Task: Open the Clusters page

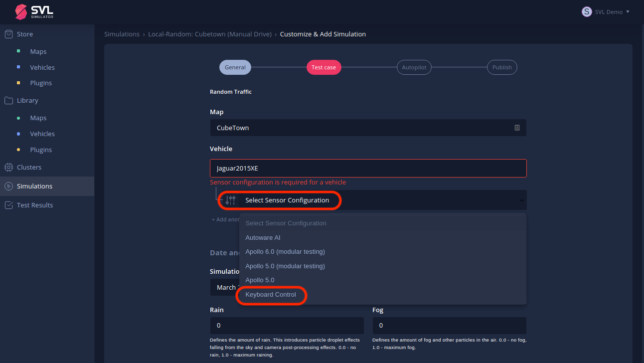Action: (29, 168)
